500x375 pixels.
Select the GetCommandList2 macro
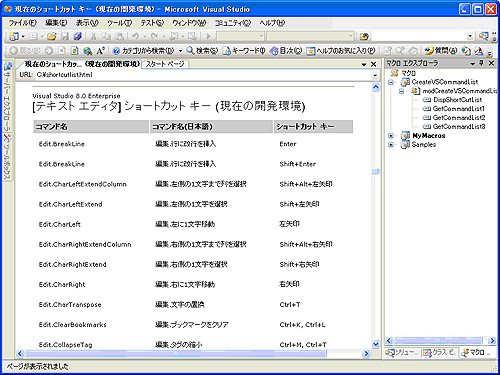454,118
